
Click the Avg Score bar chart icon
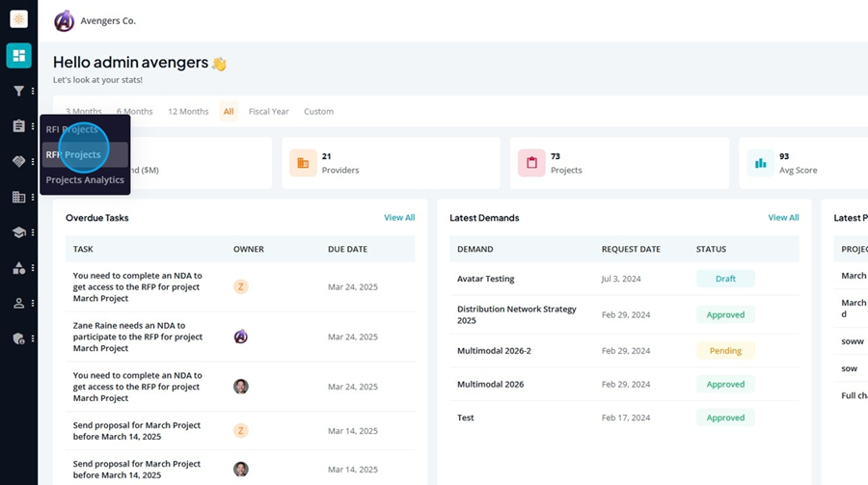[x=761, y=163]
